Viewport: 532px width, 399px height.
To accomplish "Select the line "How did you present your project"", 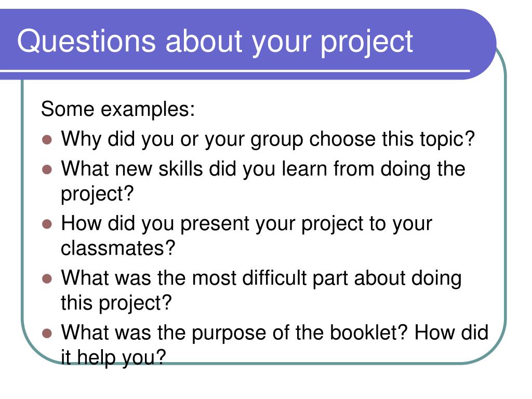I will click(246, 224).
